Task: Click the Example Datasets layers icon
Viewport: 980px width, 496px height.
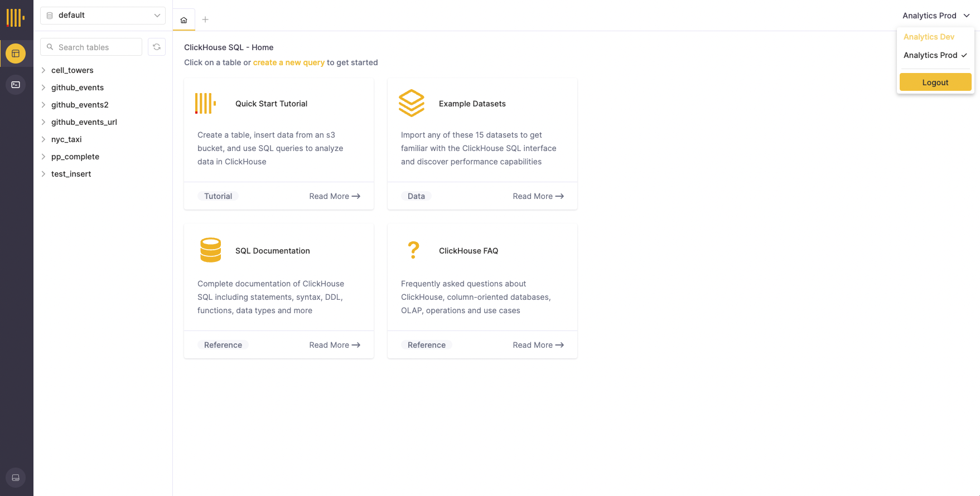Action: 412,103
